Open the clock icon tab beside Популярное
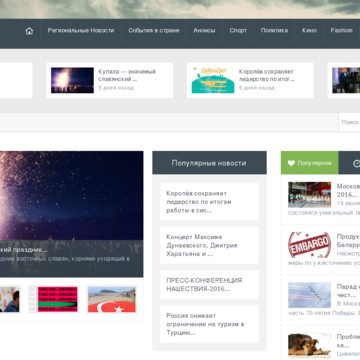Viewport: 360px width, 360px height. point(355,163)
